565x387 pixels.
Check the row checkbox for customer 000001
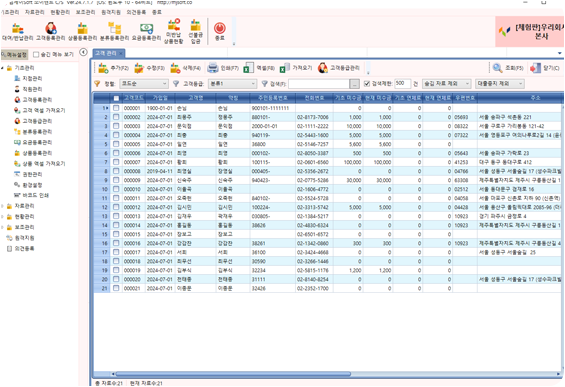point(116,108)
